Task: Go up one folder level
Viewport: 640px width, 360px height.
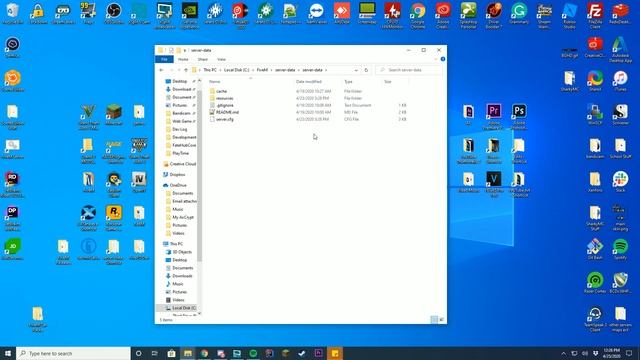Action: coord(186,70)
